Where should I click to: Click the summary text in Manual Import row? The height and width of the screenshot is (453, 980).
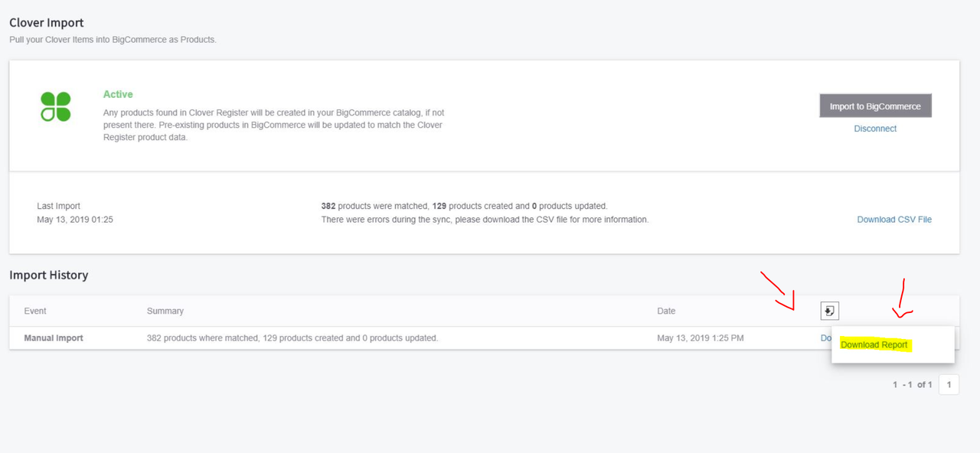pyautogui.click(x=292, y=337)
